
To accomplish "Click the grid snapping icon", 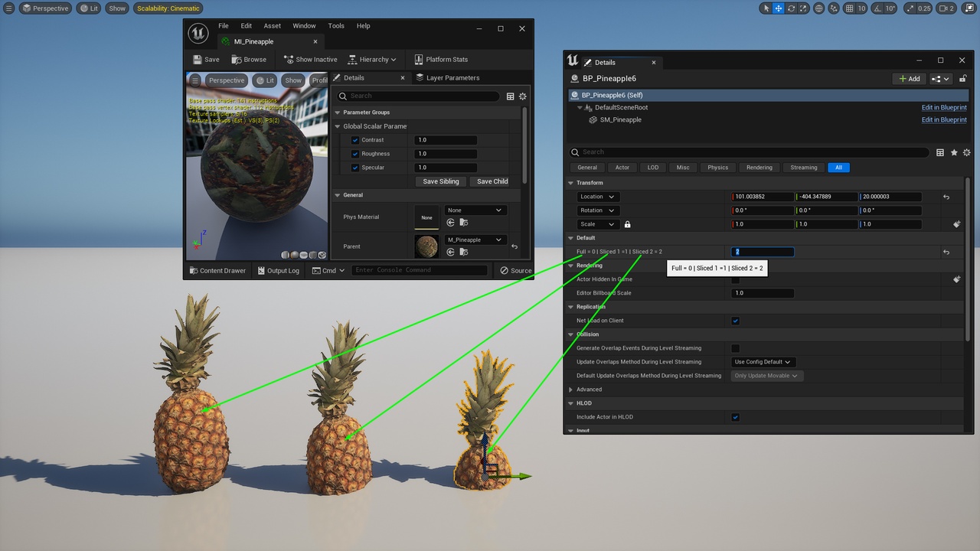I will pyautogui.click(x=848, y=8).
